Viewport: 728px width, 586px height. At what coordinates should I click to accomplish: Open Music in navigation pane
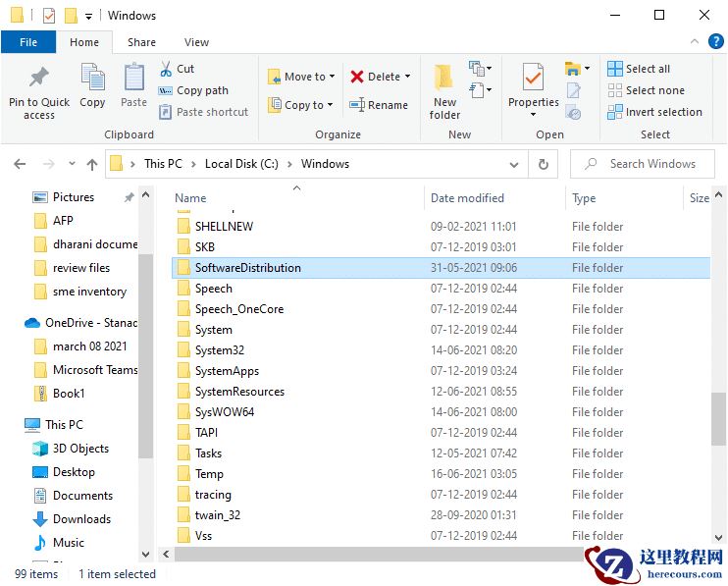[59, 543]
